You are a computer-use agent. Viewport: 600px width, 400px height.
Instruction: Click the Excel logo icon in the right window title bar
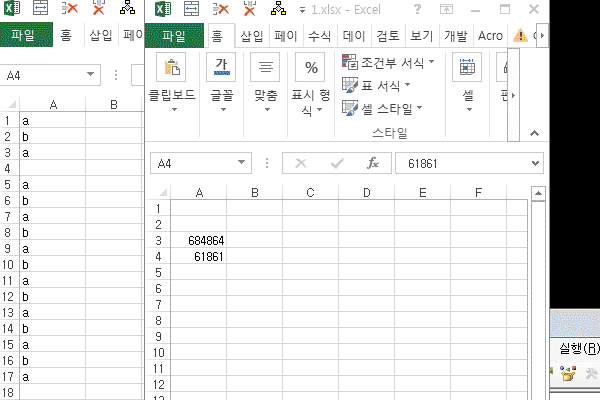tap(163, 8)
